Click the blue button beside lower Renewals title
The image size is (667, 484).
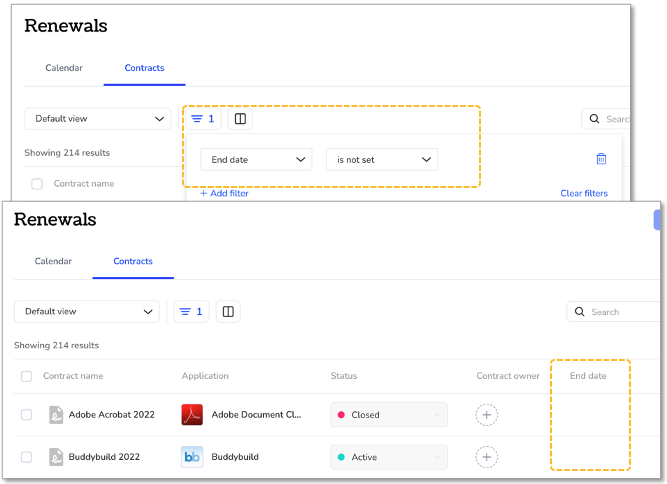click(657, 219)
